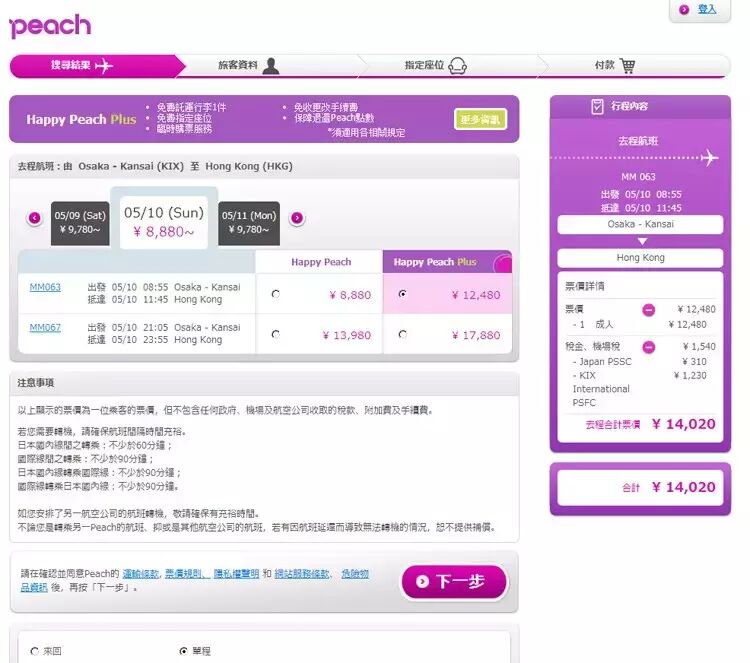Select the 05/10 (Sun) date tab
The height and width of the screenshot is (663, 750).
tap(164, 222)
